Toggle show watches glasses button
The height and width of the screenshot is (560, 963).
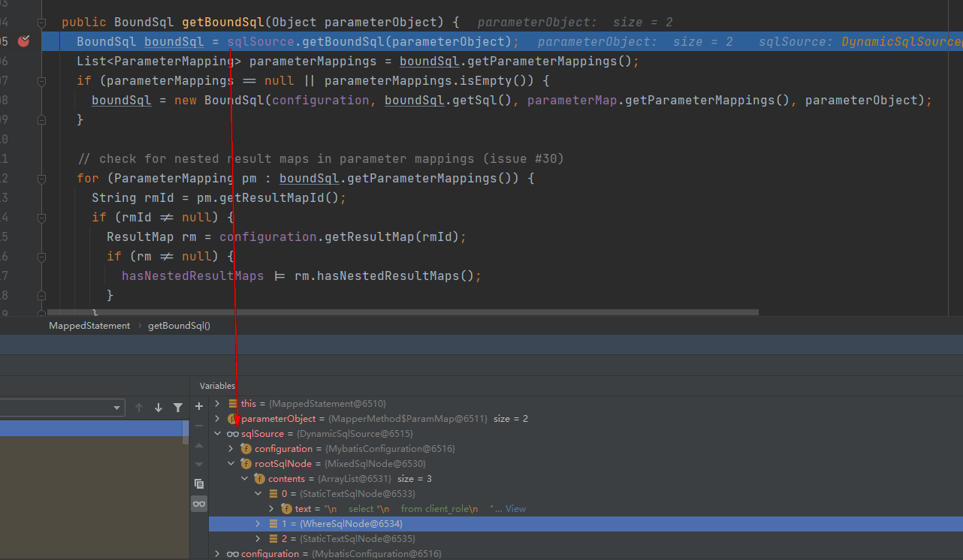(x=199, y=504)
